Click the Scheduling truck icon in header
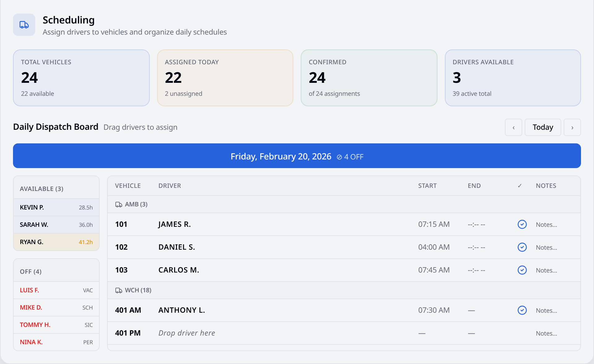The height and width of the screenshot is (364, 594). 24,25
